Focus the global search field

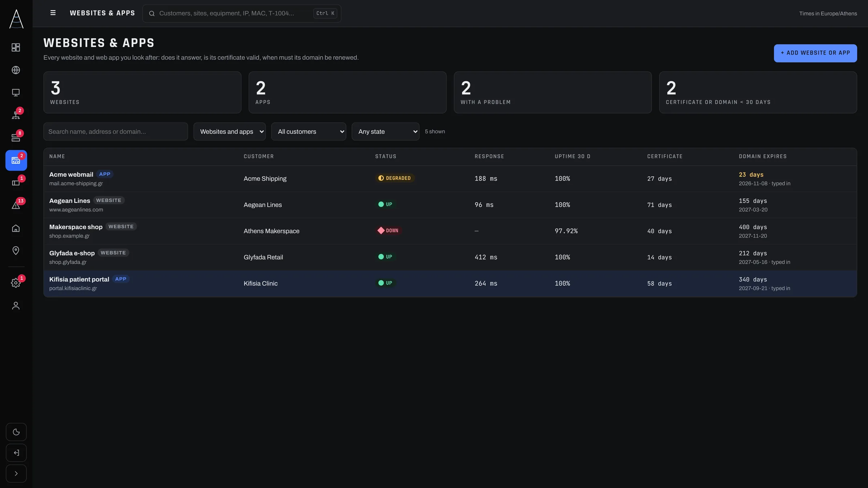(x=242, y=13)
